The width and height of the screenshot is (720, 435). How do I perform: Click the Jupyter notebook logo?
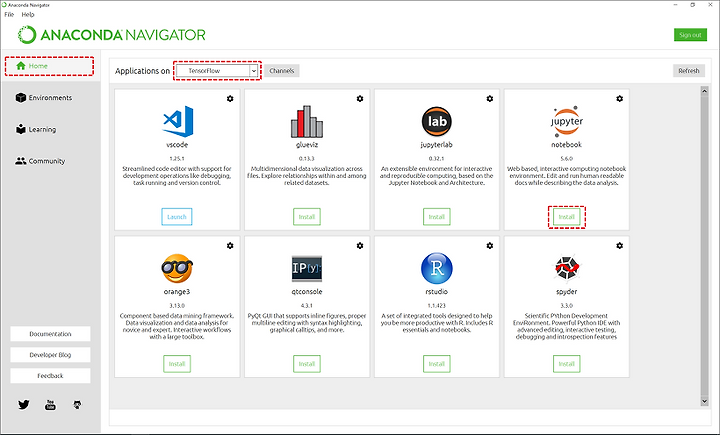567,121
